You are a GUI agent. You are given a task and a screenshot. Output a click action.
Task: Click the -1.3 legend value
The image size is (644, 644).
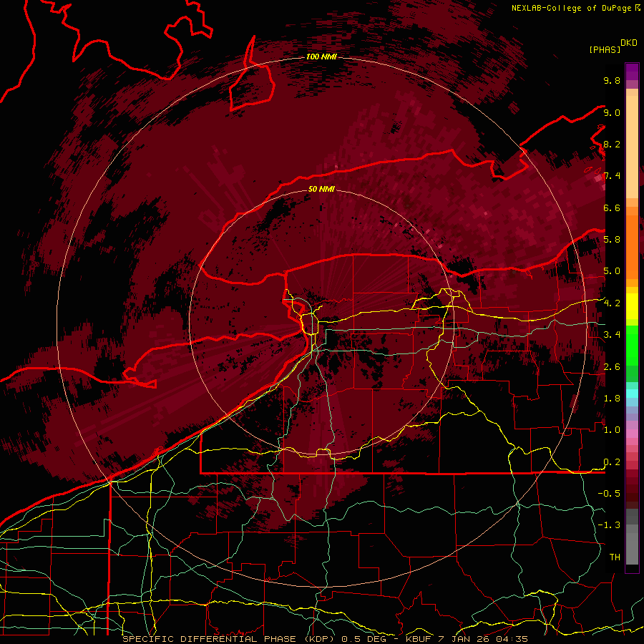pos(609,525)
